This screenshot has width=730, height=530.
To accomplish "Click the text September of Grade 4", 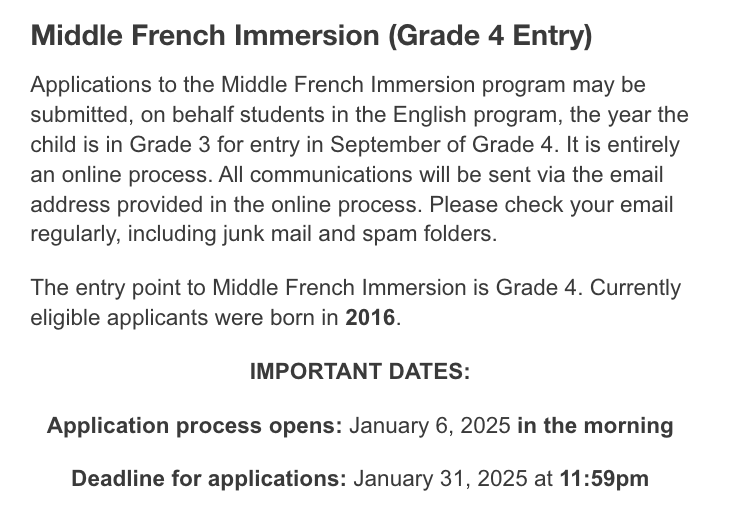I will pos(444,144).
